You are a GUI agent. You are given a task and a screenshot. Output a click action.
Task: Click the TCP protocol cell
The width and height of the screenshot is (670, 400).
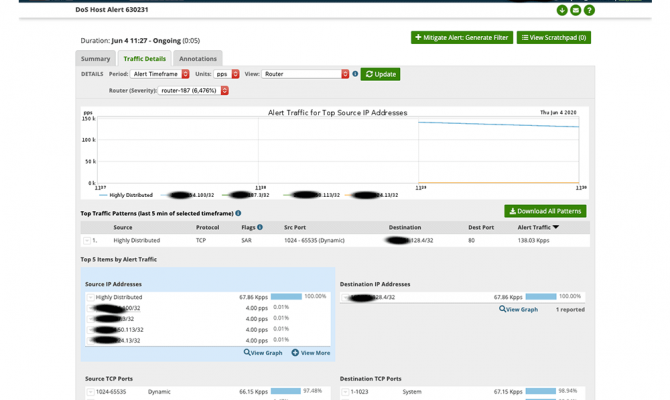(x=201, y=241)
